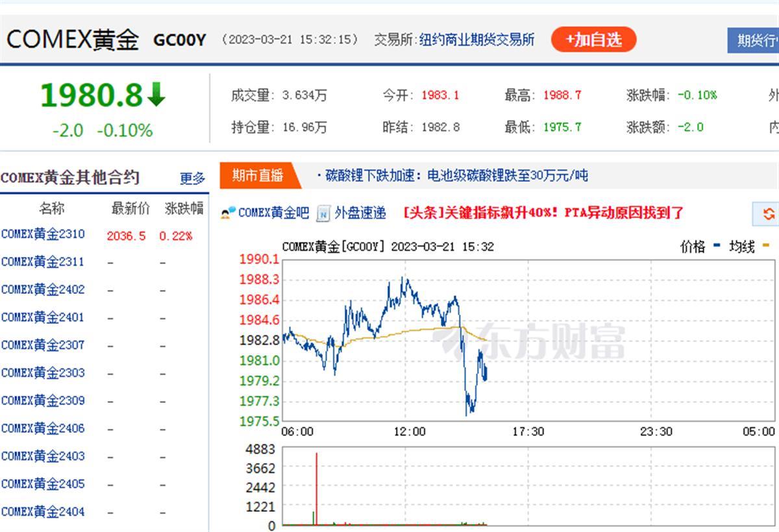Click the green down arrow beside 1980.8
779x532 pixels.
point(156,95)
